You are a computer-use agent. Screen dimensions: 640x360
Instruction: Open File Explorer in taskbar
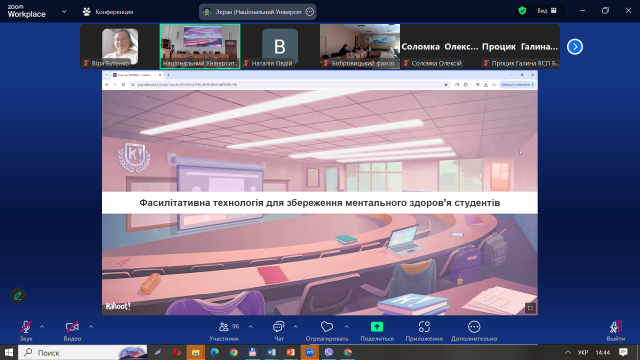[196, 352]
